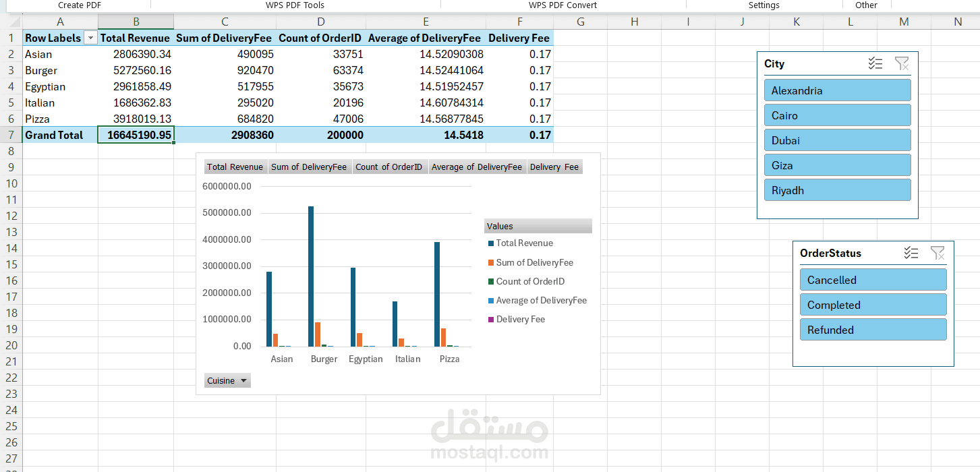Select column header G
980x472 pixels.
tap(581, 22)
